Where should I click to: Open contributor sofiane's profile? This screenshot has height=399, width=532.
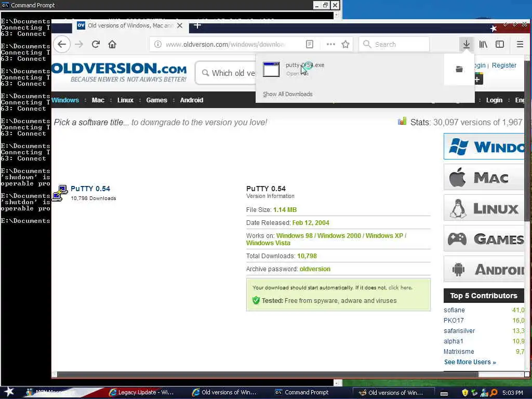454,310
